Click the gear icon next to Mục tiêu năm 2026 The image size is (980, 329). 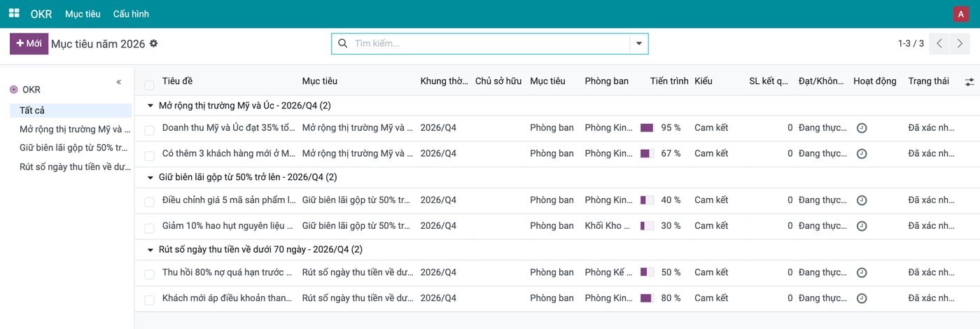[154, 43]
